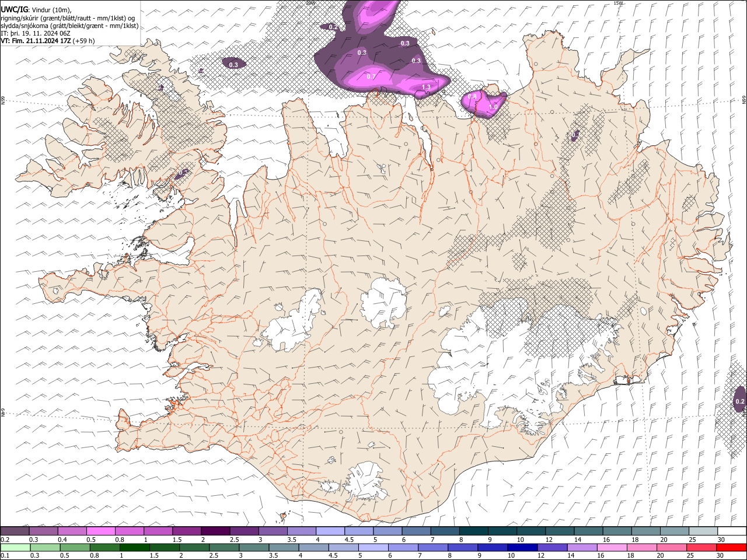747x560 pixels.
Task: Click the 0.1 label under lower legend row
Action: (x=5, y=556)
